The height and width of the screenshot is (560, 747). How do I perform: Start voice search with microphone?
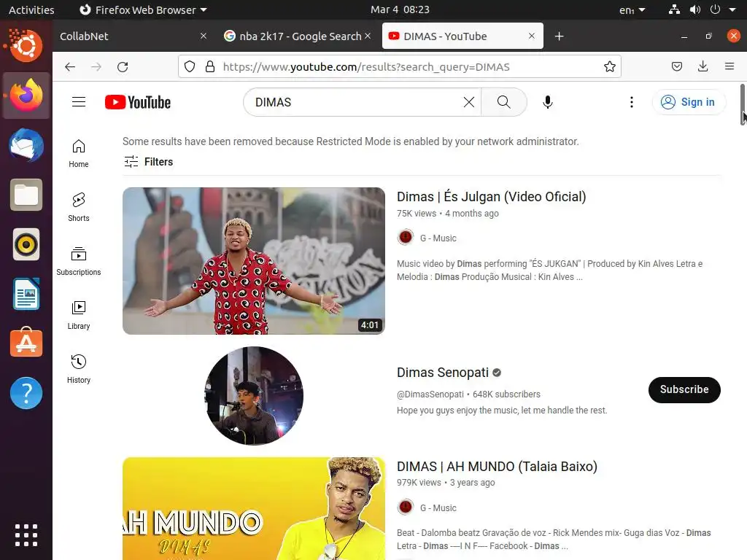547,102
